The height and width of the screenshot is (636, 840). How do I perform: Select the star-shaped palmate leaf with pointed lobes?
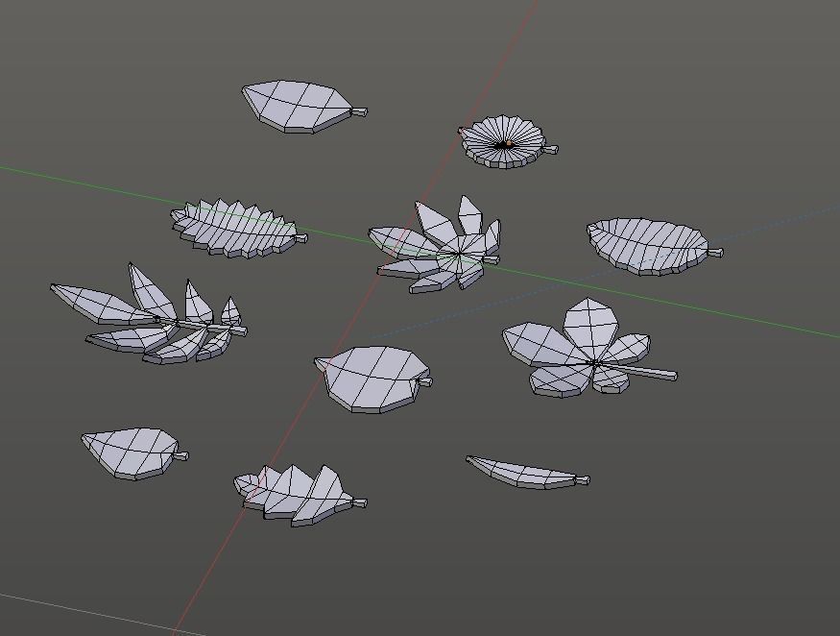click(437, 246)
